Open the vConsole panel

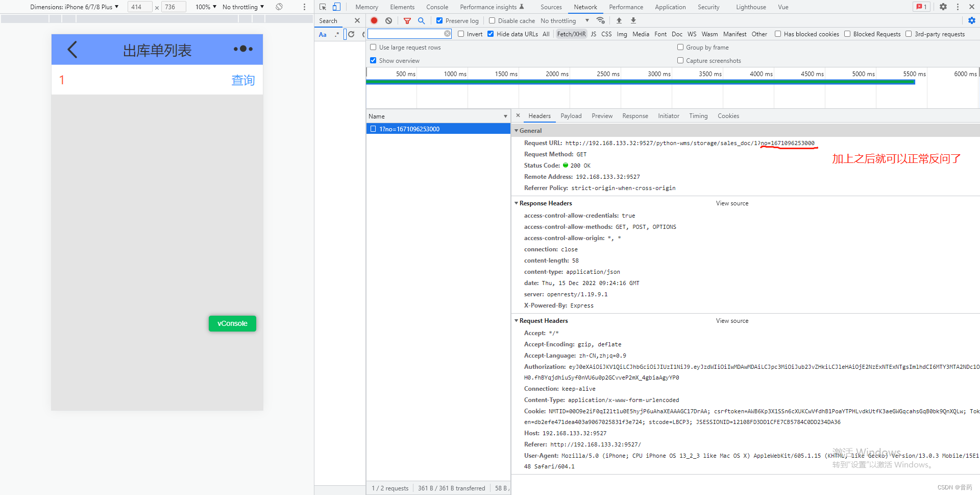pyautogui.click(x=232, y=323)
